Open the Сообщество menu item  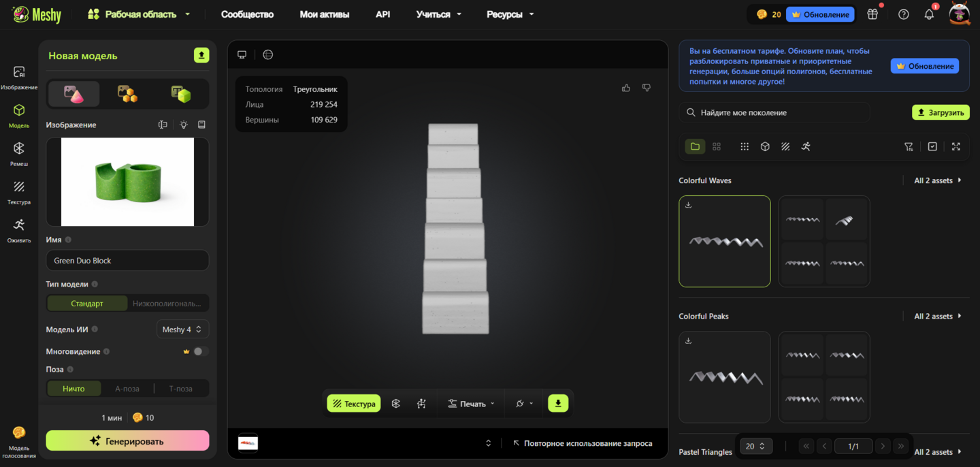tap(247, 14)
